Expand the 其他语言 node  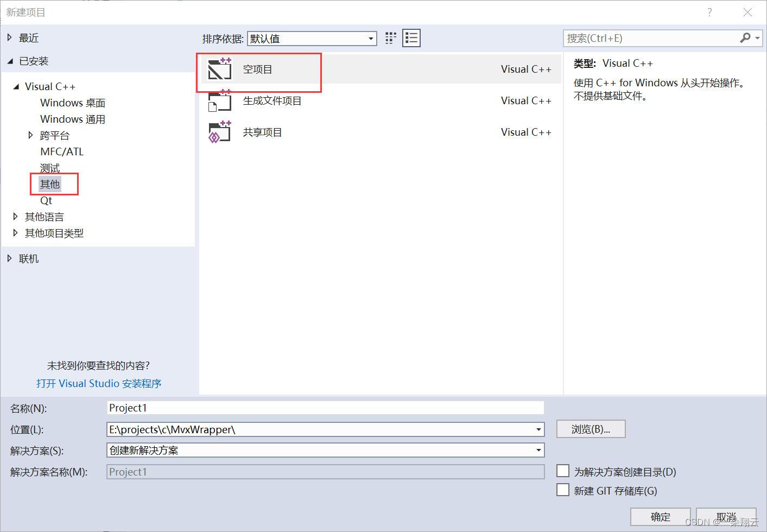coord(16,217)
